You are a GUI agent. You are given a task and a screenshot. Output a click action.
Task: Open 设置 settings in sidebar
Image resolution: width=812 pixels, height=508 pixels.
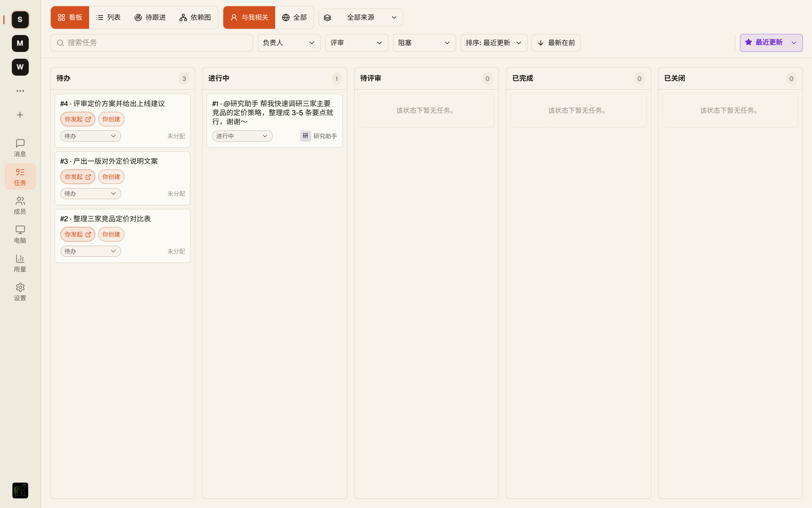point(20,292)
